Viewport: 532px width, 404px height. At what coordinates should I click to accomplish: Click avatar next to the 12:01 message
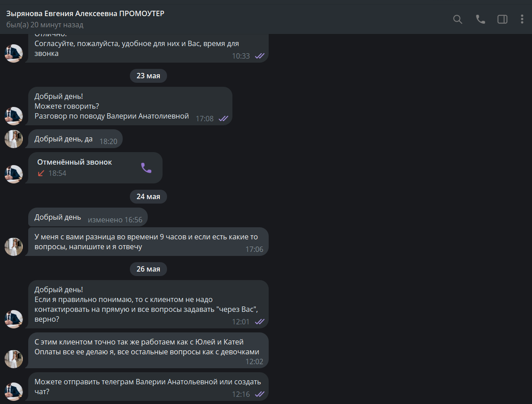point(13,319)
